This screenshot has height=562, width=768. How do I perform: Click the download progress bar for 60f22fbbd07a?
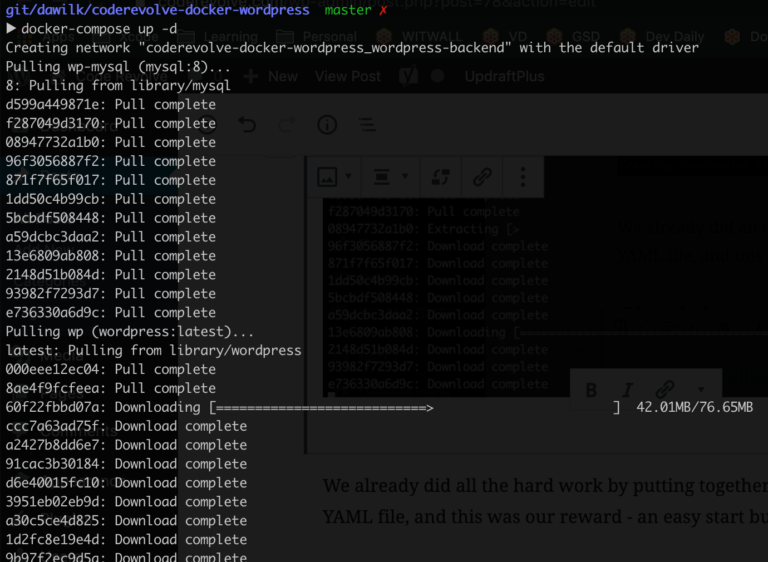click(x=324, y=407)
